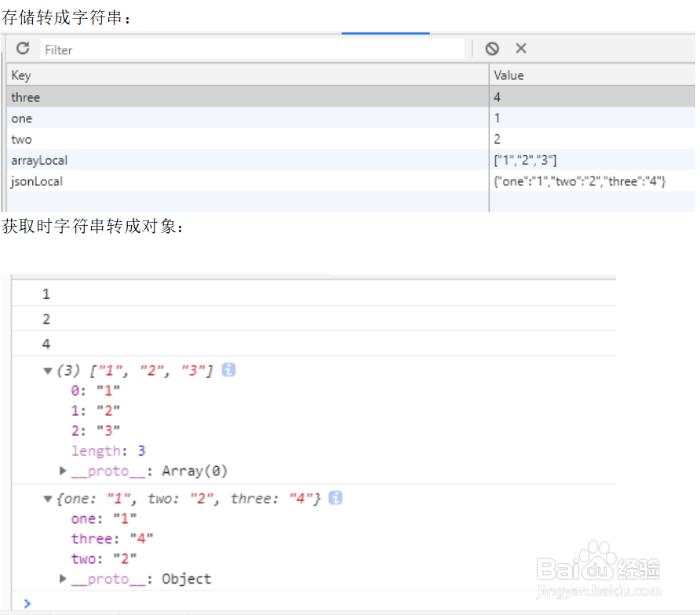Expand __proto__: Object entry
The width and height of the screenshot is (700, 615).
(x=63, y=579)
